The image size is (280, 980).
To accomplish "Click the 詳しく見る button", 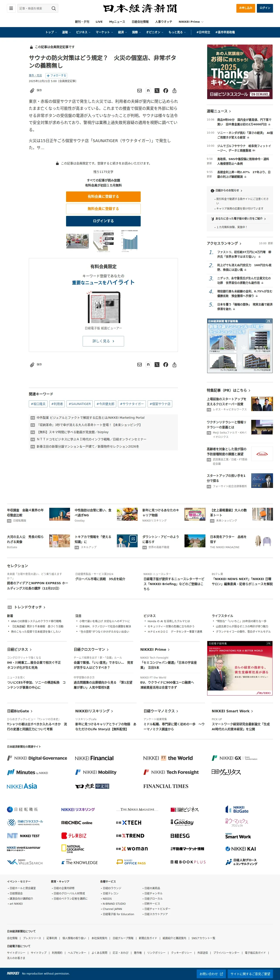I will coord(103,341).
